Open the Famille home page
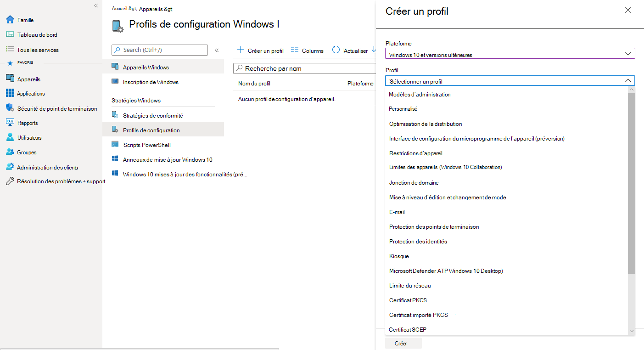644x350 pixels. 25,20
